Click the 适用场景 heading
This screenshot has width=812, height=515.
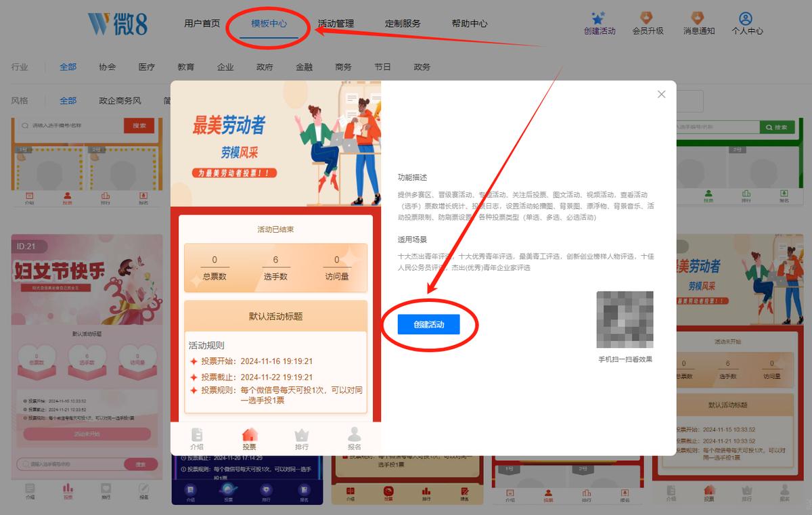click(413, 240)
